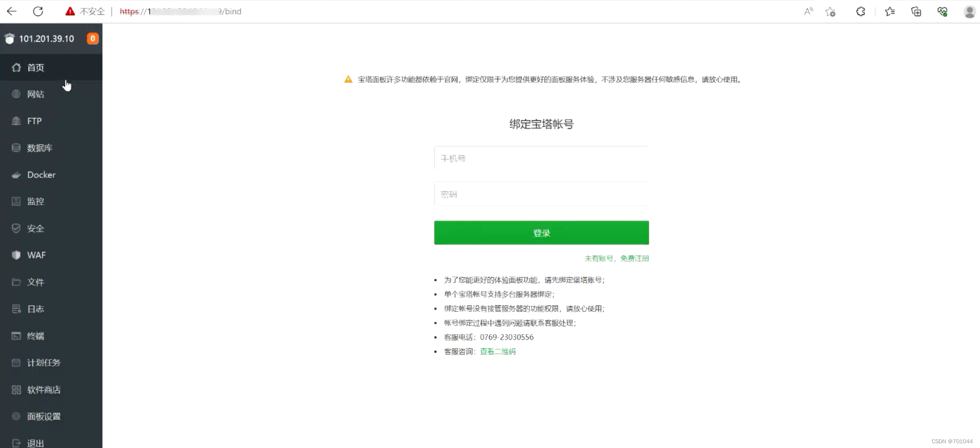The image size is (980, 448).
Task: Click 不安全 label in address bar
Action: 92,11
